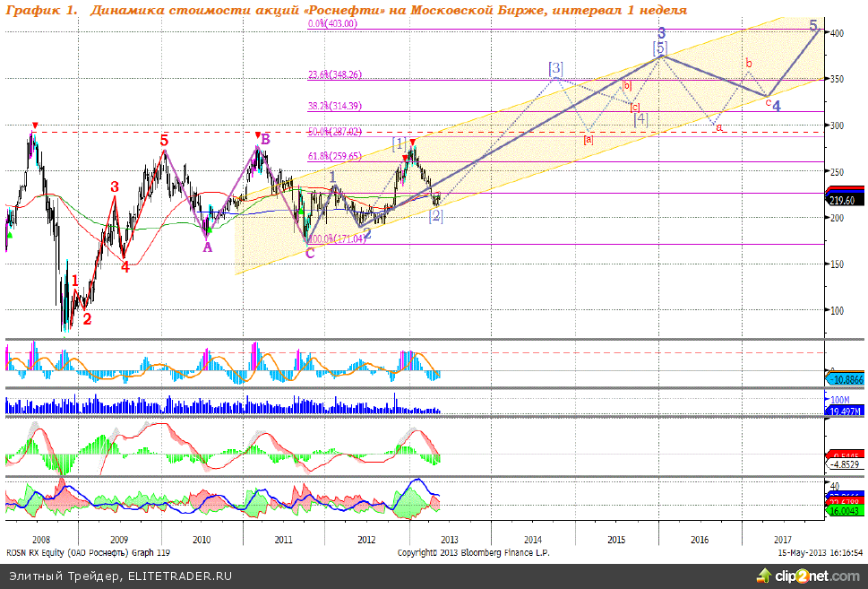
Task: Click the red triangle marker beside wave B
Action: point(257,134)
